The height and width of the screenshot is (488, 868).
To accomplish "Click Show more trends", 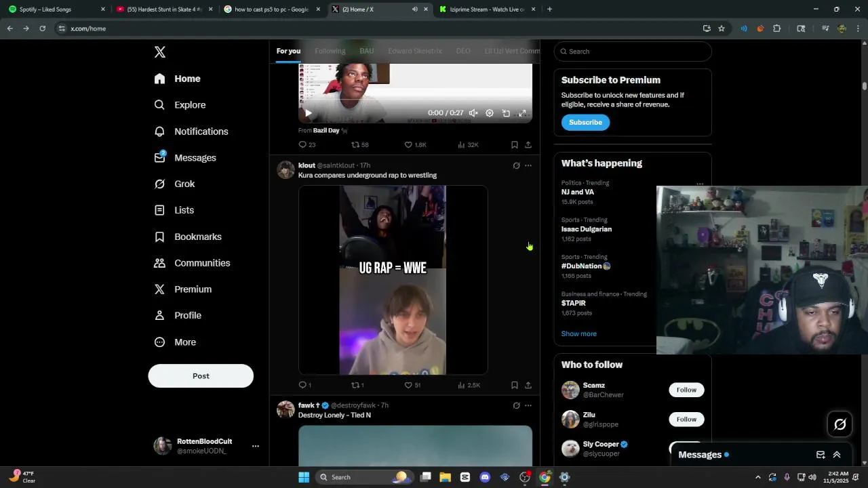I will point(579,334).
